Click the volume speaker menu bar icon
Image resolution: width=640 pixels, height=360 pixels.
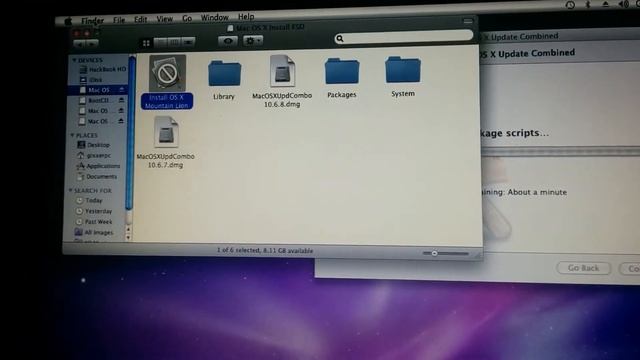(x=624, y=4)
